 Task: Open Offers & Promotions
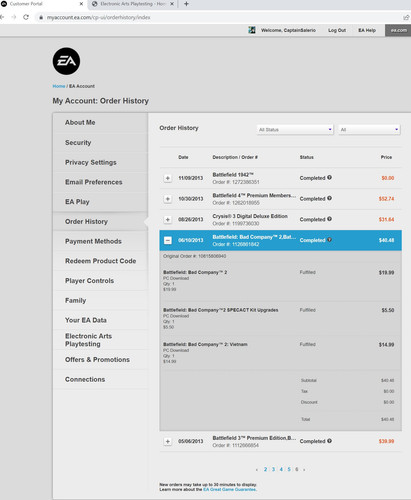(x=100, y=359)
